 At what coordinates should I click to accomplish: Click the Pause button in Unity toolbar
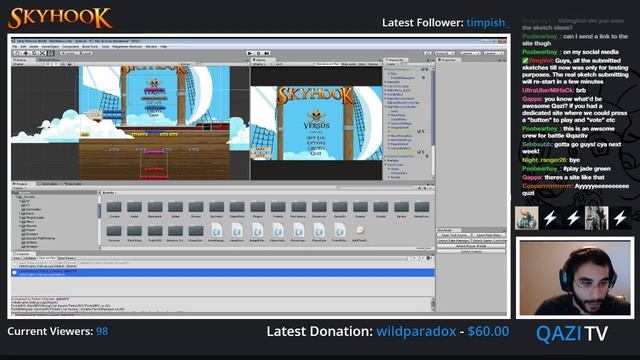258,53
